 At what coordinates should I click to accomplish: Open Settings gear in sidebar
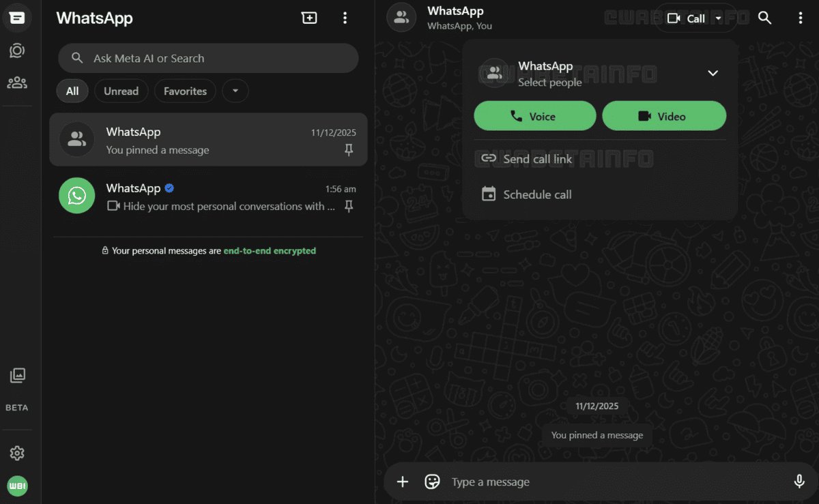pyautogui.click(x=17, y=453)
